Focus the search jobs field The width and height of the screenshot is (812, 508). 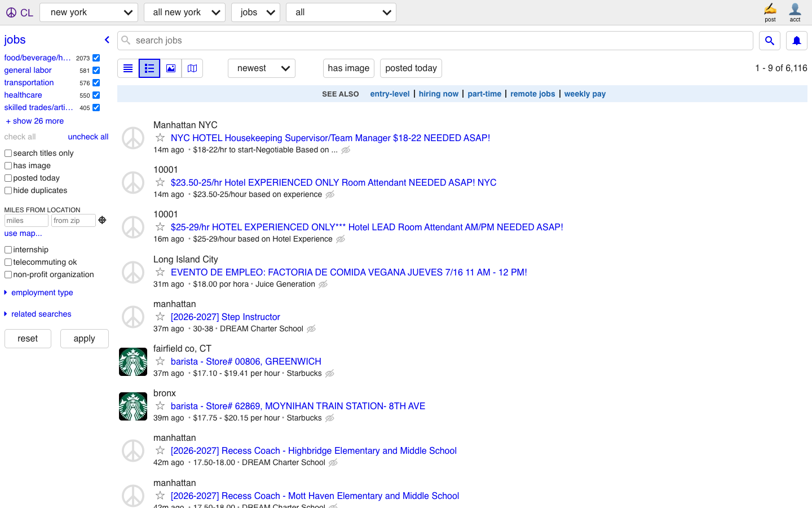[x=435, y=41]
